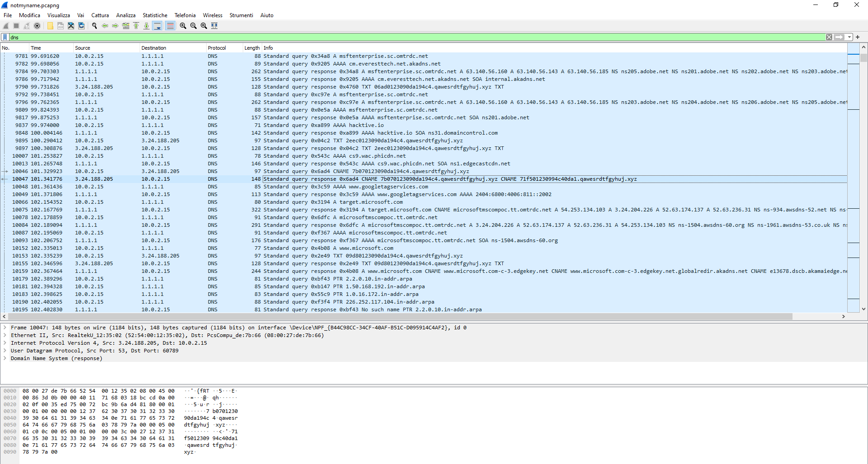
Task: Open the display filter bookmark icon
Action: [x=5, y=37]
